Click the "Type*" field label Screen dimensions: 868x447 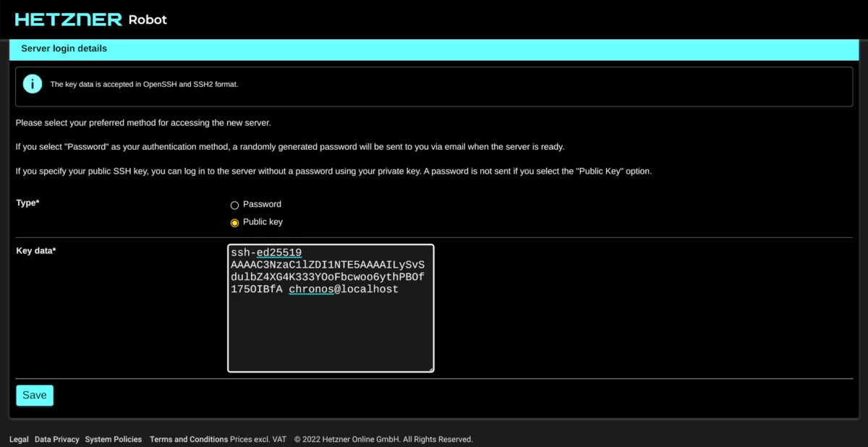27,203
